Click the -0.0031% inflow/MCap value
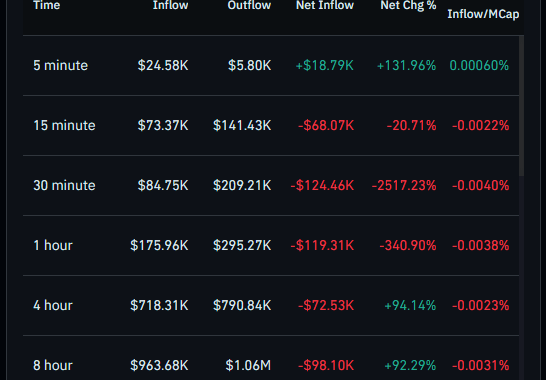This screenshot has height=380, width=546. click(x=481, y=365)
